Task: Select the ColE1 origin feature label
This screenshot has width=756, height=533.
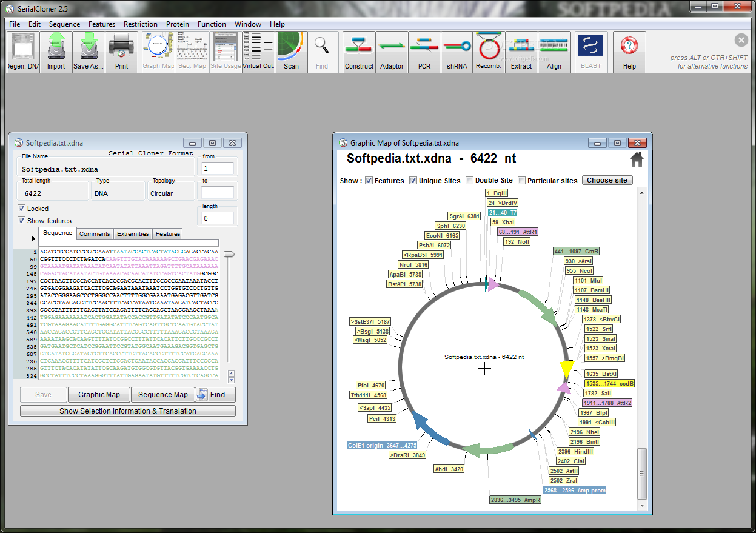Action: 382,445
